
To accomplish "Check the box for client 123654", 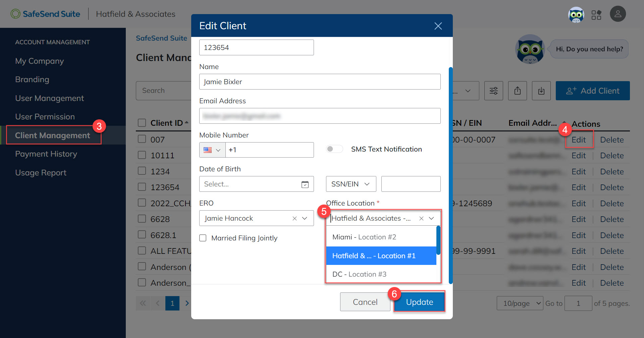I will (142, 187).
